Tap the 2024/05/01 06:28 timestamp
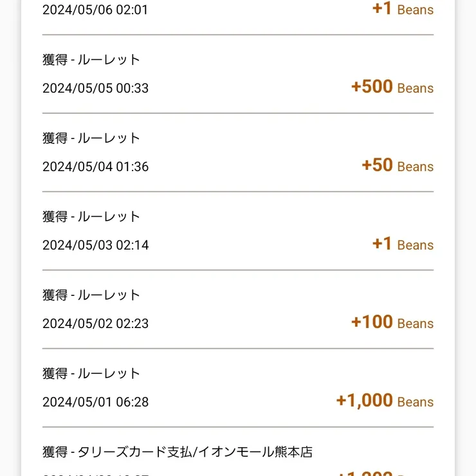The height and width of the screenshot is (476, 476). (x=95, y=402)
